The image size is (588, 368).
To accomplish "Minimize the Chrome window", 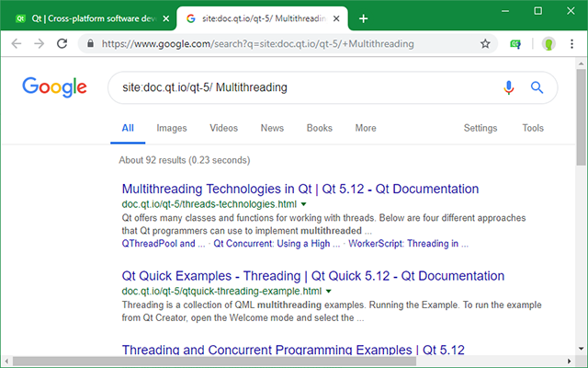I will [x=505, y=11].
